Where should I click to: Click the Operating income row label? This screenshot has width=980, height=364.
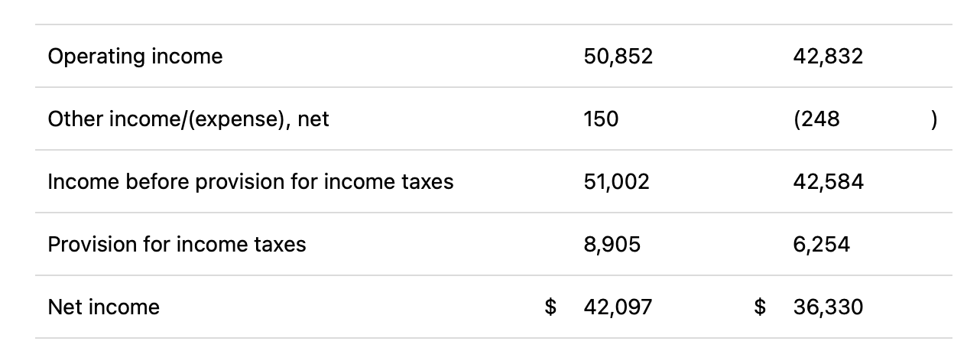pyautogui.click(x=135, y=57)
